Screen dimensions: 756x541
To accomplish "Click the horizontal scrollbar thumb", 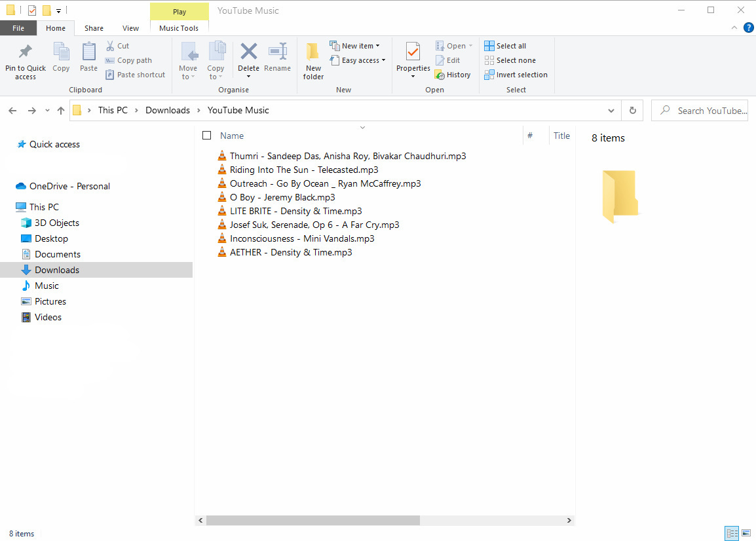I will pos(313,520).
